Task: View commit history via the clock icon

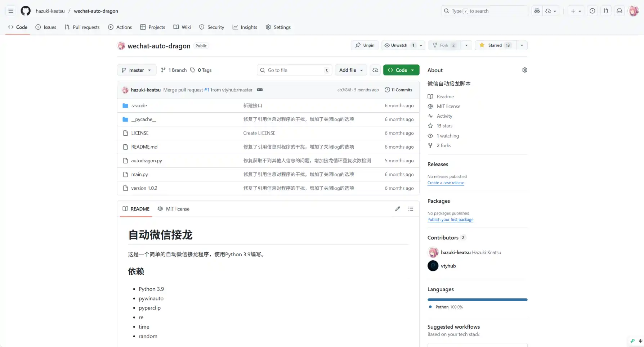Action: click(x=398, y=90)
